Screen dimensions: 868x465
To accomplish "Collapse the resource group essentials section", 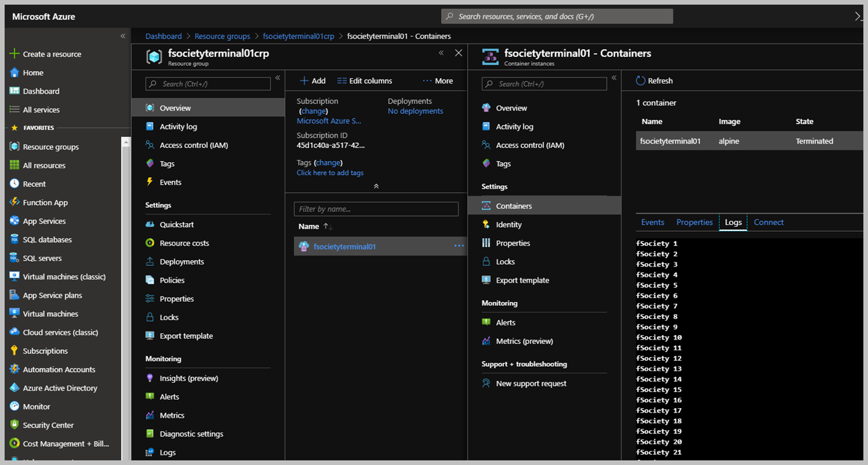I will (x=376, y=186).
